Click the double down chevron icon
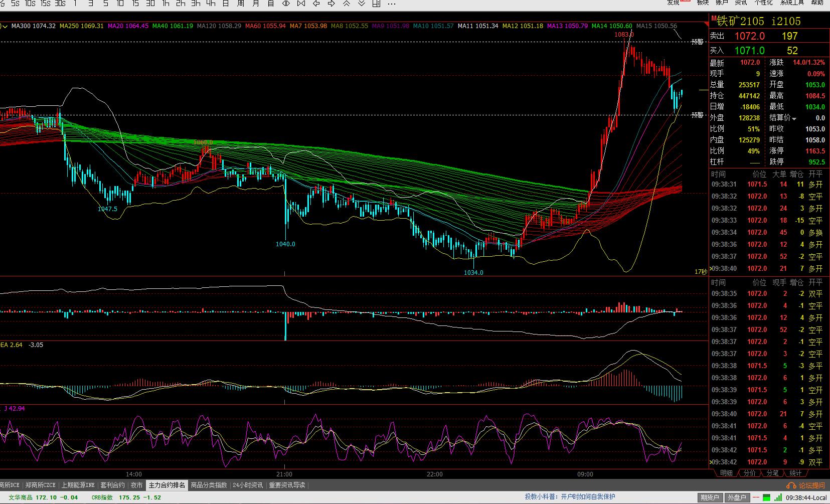This screenshot has height=504, width=830. 361,3
